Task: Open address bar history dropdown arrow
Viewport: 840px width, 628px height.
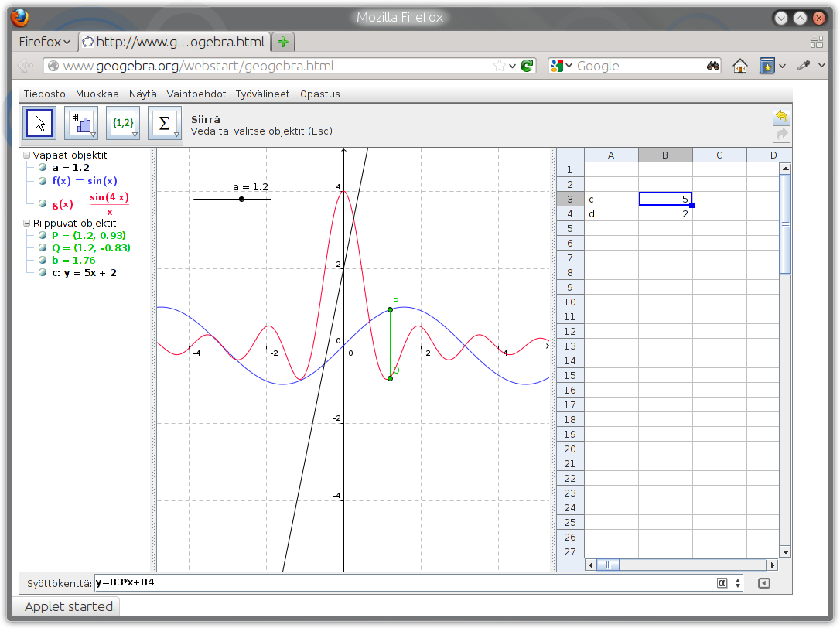Action: [x=513, y=66]
